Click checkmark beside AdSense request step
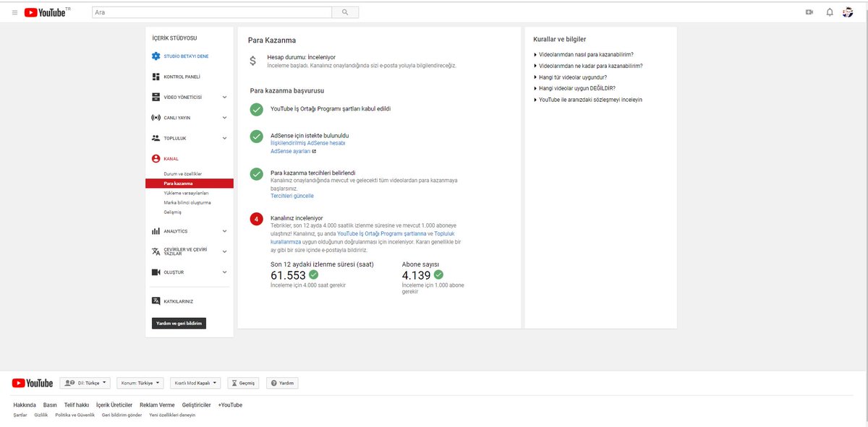 (256, 136)
